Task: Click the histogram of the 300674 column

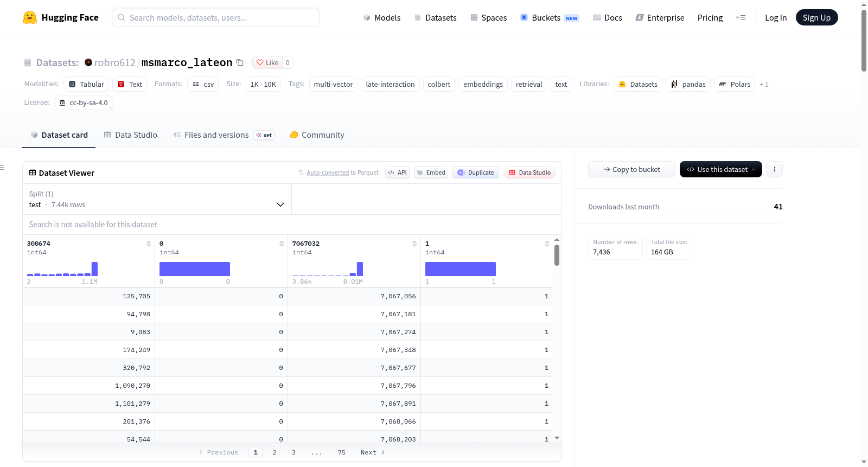Action: (x=62, y=269)
